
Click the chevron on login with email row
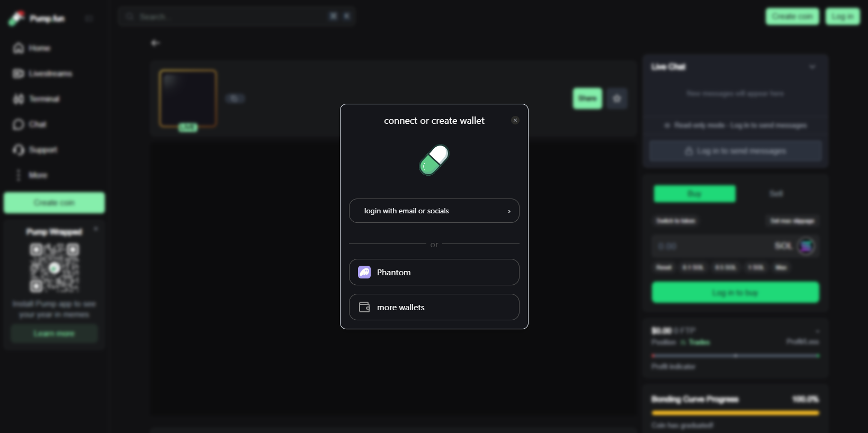[x=509, y=211]
